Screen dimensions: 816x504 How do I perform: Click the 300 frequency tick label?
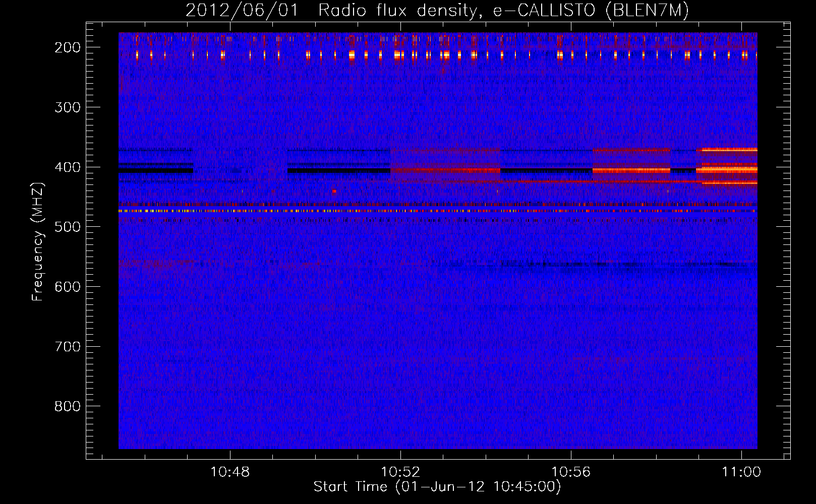(67, 107)
